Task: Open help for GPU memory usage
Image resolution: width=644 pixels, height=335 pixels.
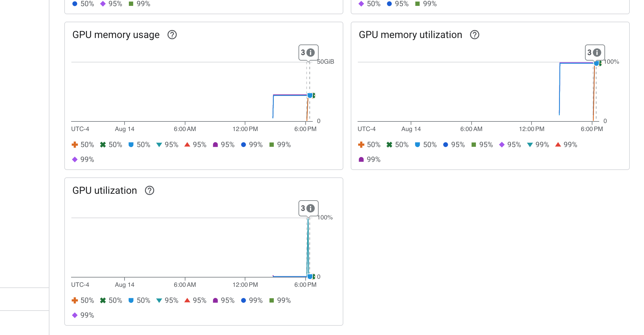Action: pyautogui.click(x=172, y=35)
